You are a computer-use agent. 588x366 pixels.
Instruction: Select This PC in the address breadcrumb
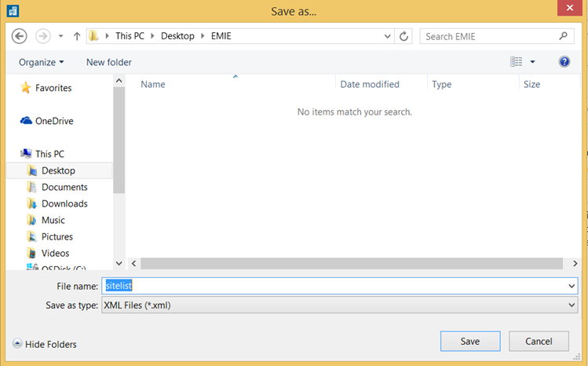[x=130, y=36]
